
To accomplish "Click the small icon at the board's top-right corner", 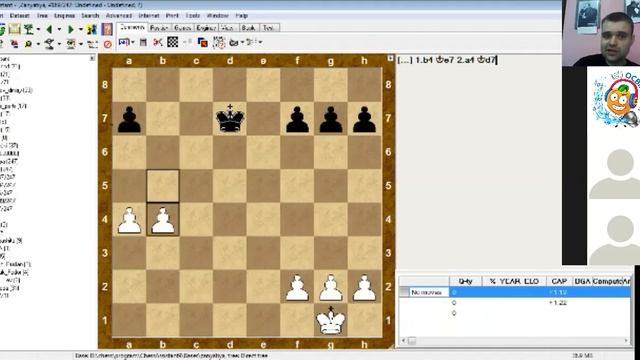I will pyautogui.click(x=390, y=59).
